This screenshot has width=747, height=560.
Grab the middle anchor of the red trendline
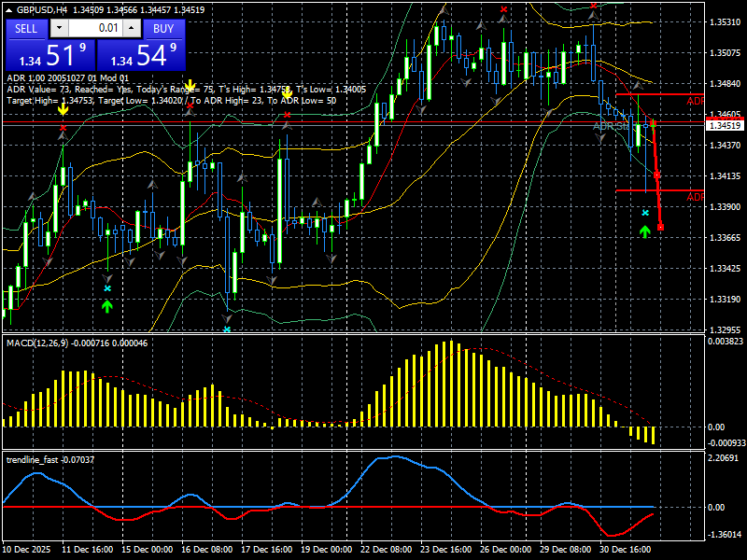657,175
